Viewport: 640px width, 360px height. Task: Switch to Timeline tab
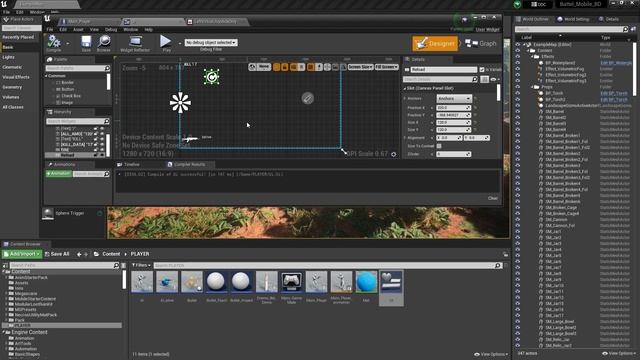(x=129, y=164)
